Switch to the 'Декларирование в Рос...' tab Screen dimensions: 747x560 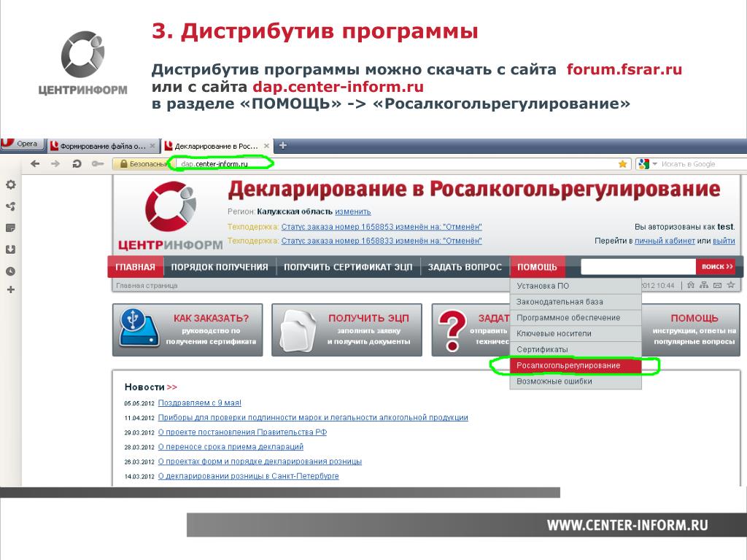click(217, 146)
